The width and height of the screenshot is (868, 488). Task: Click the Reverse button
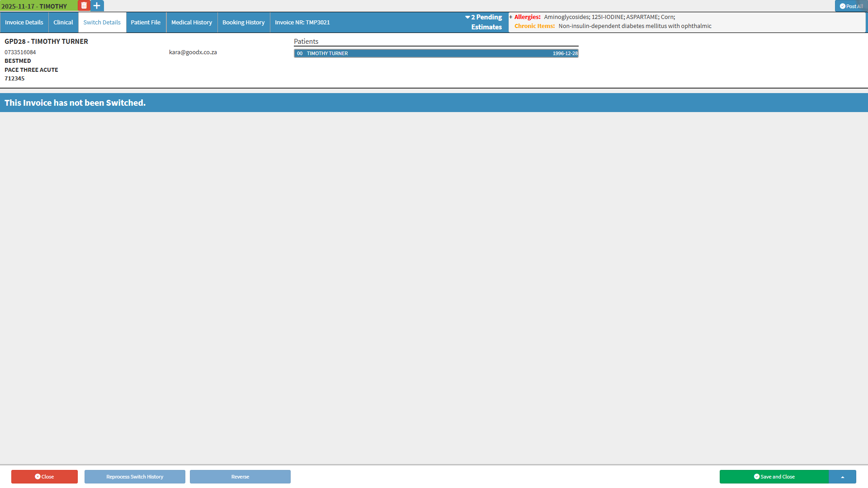tap(240, 477)
